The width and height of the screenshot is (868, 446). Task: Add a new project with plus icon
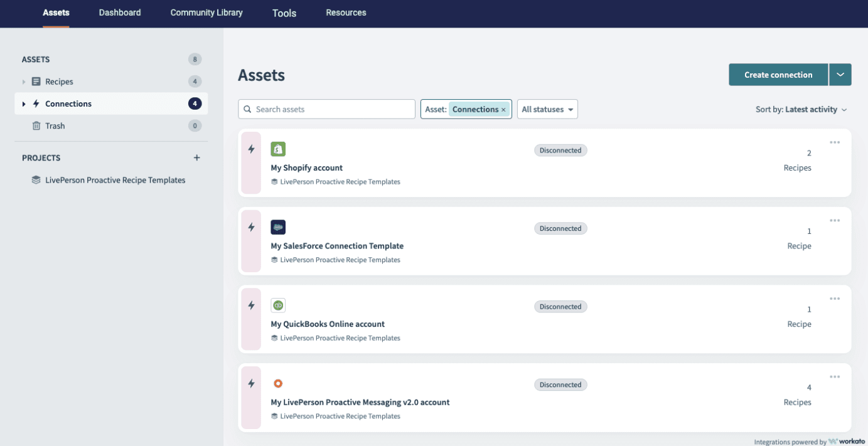click(196, 158)
